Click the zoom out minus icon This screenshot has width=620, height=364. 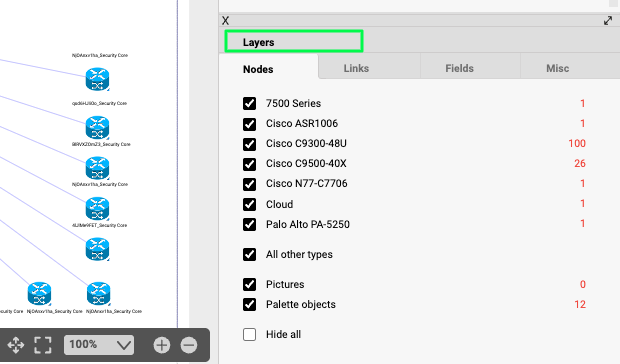(189, 345)
